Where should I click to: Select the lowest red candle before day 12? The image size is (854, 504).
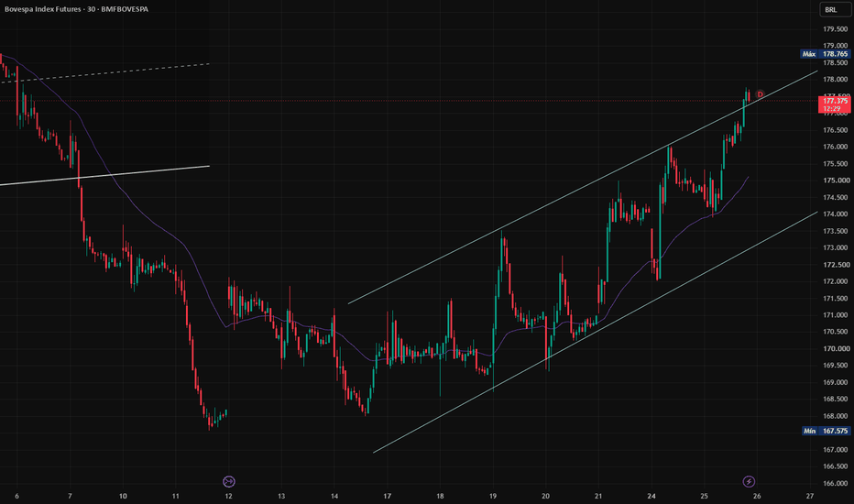(210, 422)
